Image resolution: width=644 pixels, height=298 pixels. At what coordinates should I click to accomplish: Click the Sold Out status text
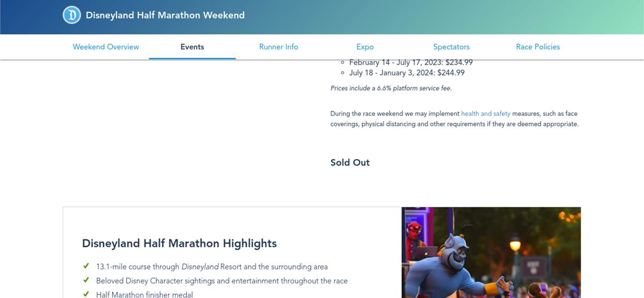[x=350, y=162]
